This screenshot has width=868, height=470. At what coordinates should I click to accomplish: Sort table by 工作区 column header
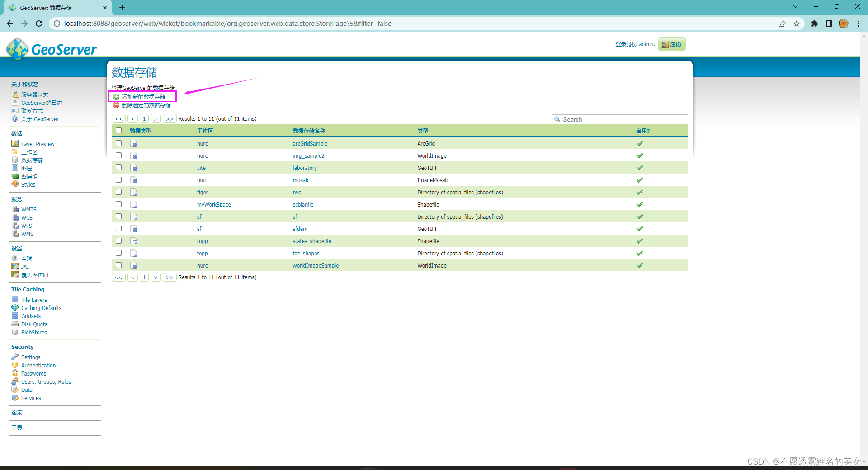205,131
